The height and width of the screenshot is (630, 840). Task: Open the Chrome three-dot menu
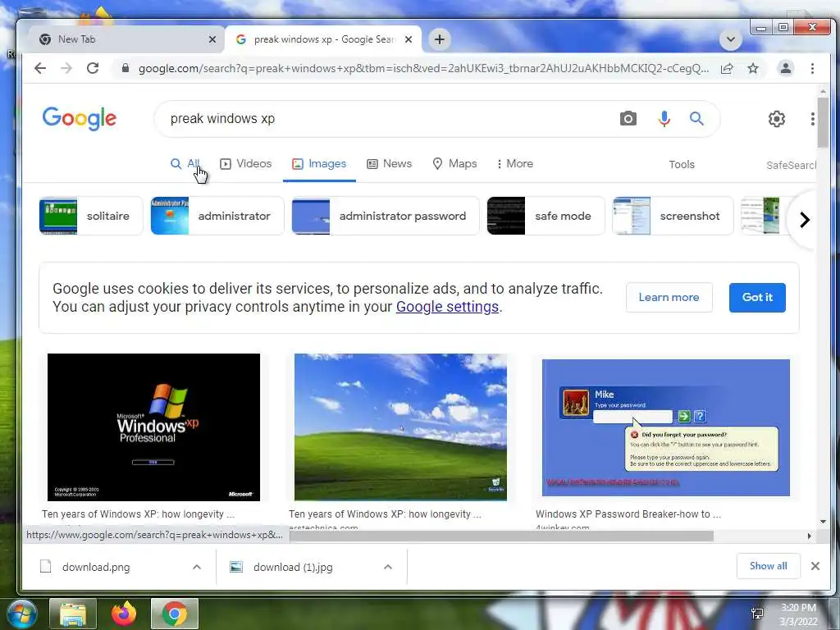pyautogui.click(x=812, y=68)
